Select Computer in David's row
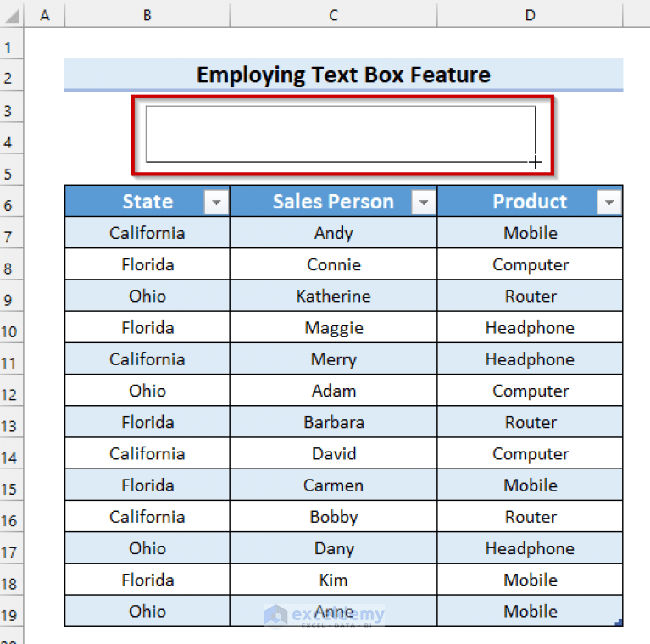Image resolution: width=650 pixels, height=644 pixels. (530, 453)
